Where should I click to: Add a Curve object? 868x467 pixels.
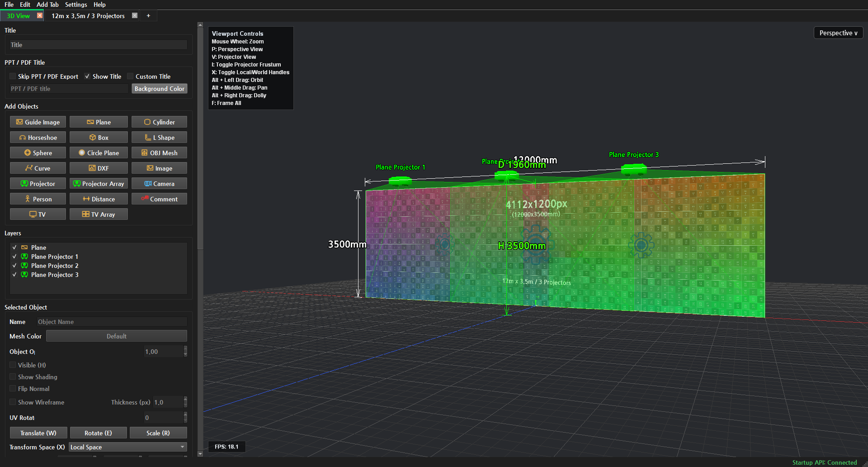38,168
